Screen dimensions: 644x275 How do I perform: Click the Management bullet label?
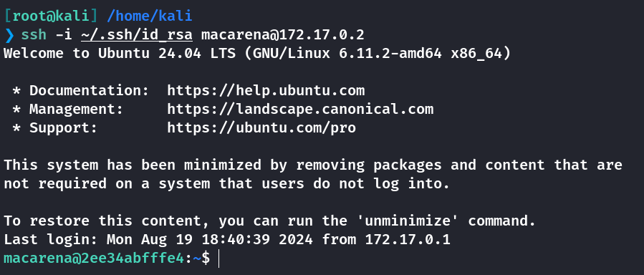click(x=76, y=109)
